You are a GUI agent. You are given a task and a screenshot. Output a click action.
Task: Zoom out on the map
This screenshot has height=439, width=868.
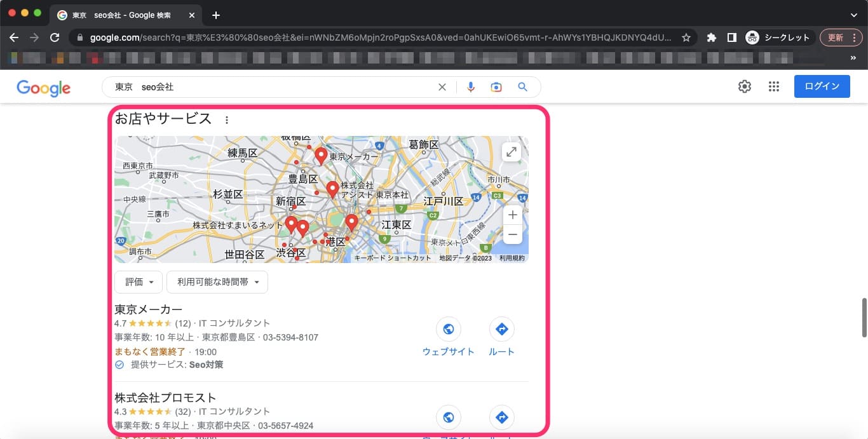512,234
